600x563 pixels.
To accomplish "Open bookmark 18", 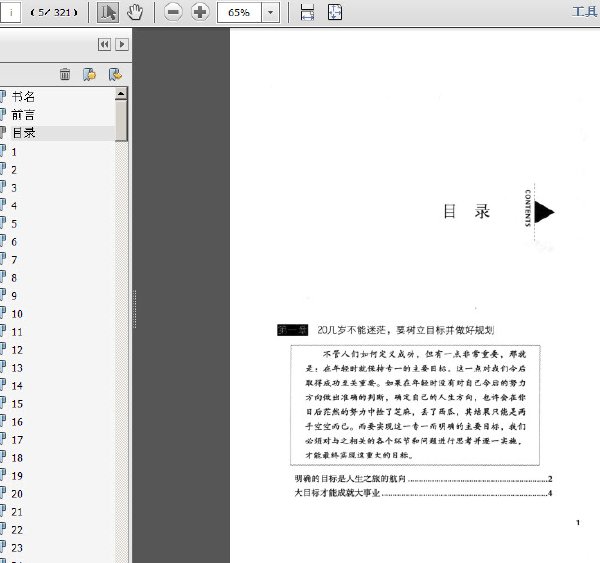I will click(x=17, y=458).
